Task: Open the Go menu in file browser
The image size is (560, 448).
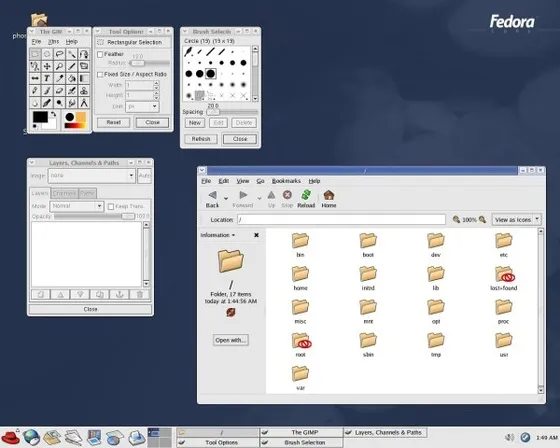Action: (260, 181)
